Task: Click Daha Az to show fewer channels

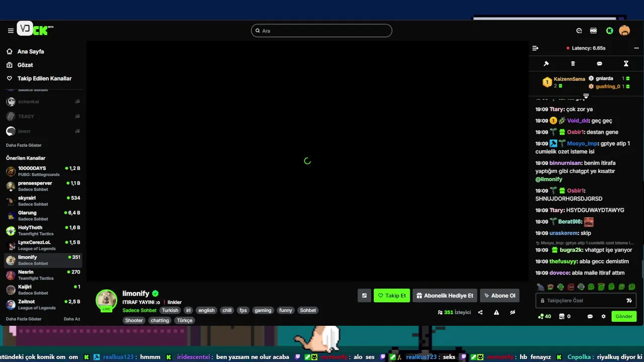Action: (x=72, y=319)
